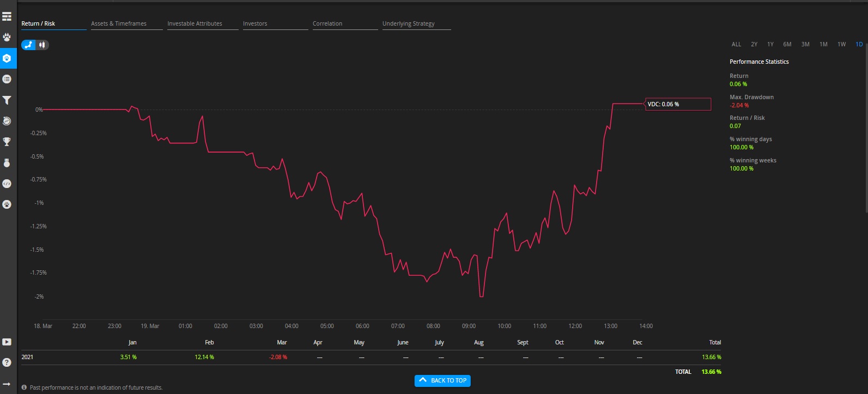This screenshot has width=868, height=394.
Task: Open the grid menu icon at top-left
Action: point(7,17)
